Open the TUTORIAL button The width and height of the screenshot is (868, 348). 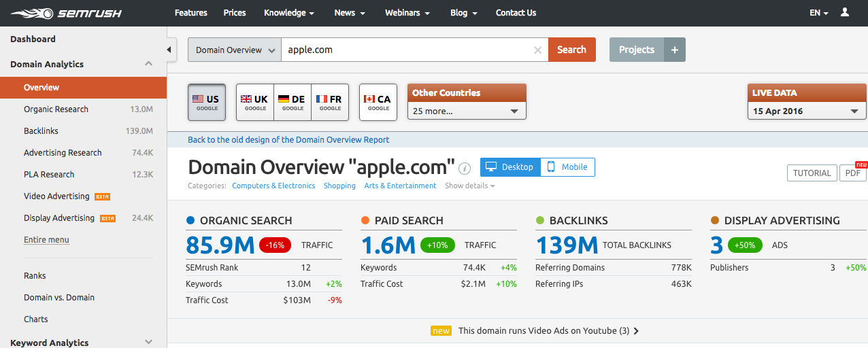812,173
